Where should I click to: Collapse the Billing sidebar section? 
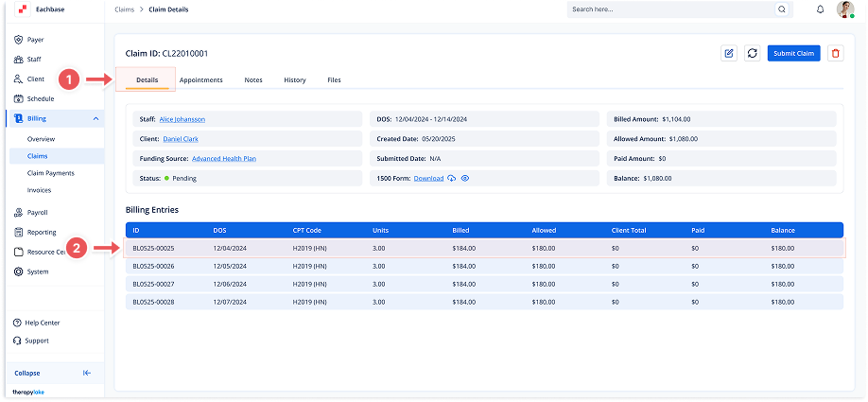95,118
